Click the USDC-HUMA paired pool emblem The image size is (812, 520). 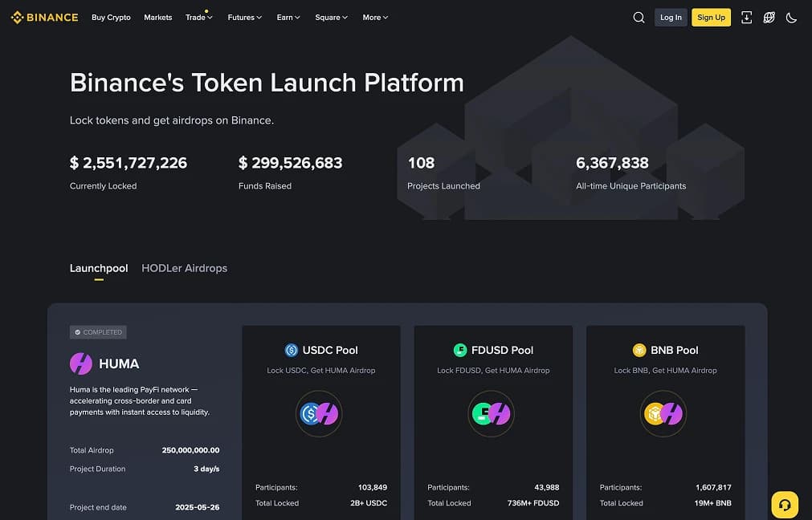click(319, 413)
